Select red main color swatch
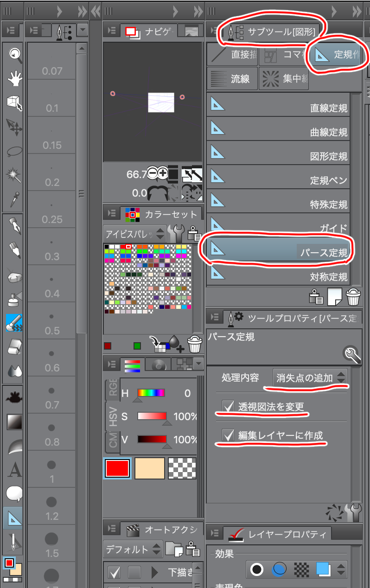 (x=117, y=468)
